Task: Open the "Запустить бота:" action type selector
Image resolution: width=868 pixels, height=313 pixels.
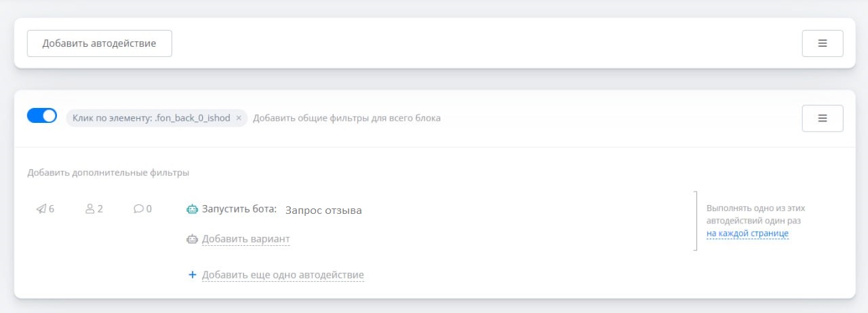Action: [x=239, y=209]
